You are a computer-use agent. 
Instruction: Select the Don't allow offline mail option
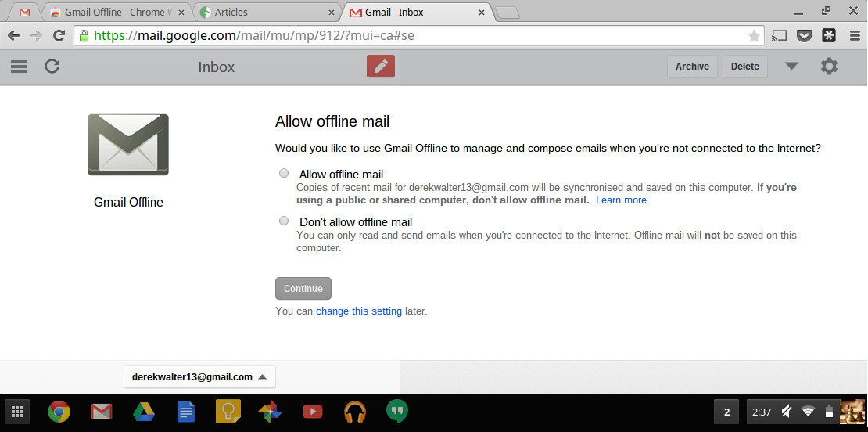click(284, 221)
